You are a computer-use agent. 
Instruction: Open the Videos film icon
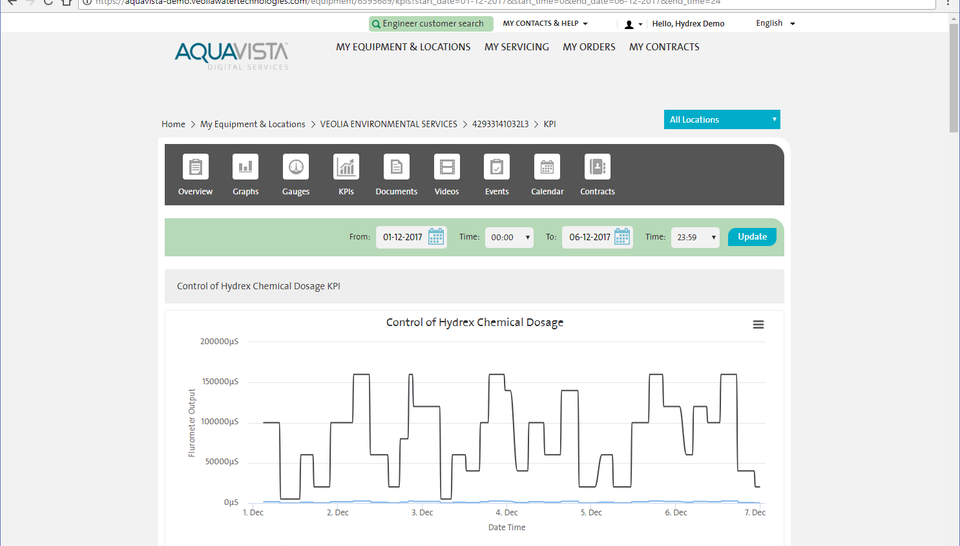[x=447, y=166]
